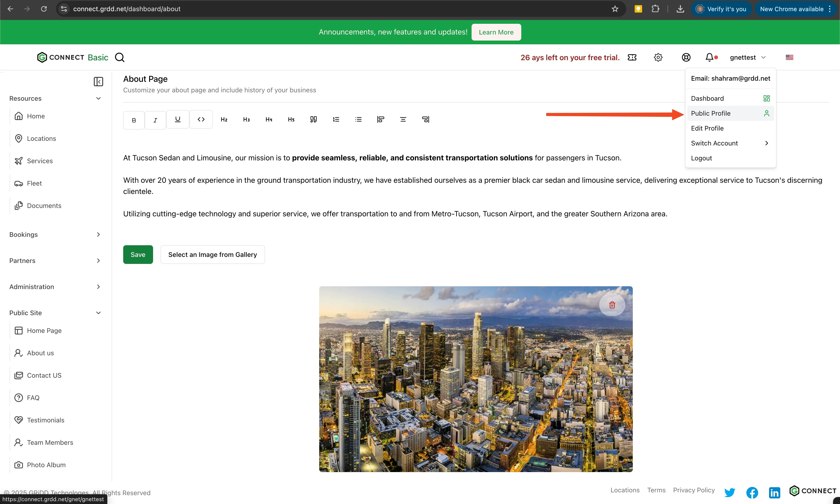Viewport: 840px width, 504px height.
Task: Open the search magnifier icon
Action: [x=120, y=57]
